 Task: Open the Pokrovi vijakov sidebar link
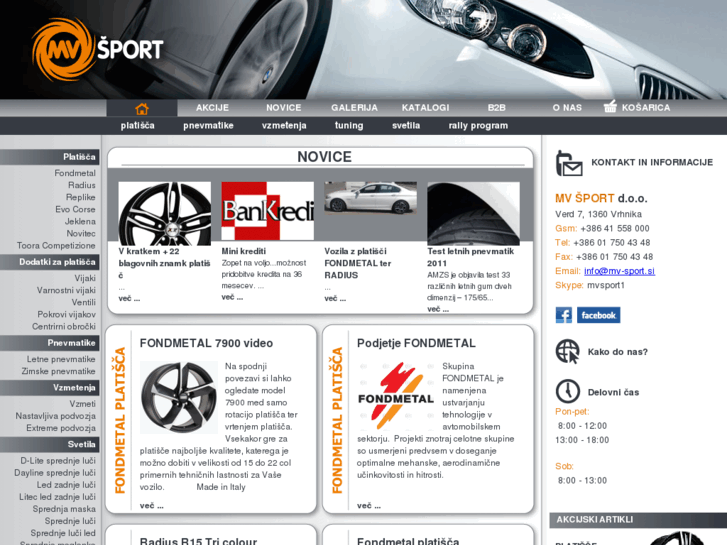click(67, 314)
